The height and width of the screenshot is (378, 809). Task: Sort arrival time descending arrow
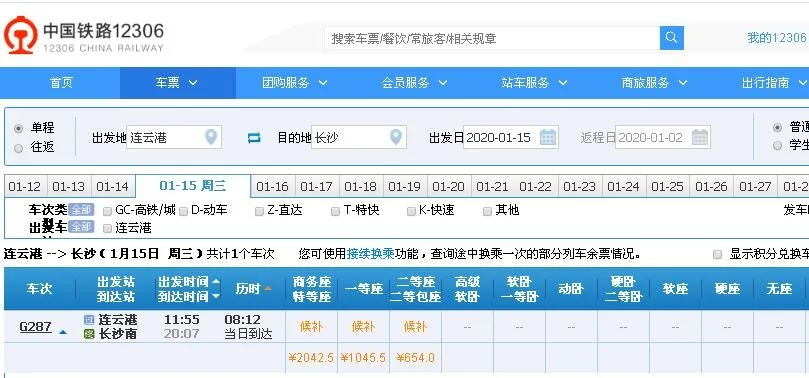216,296
